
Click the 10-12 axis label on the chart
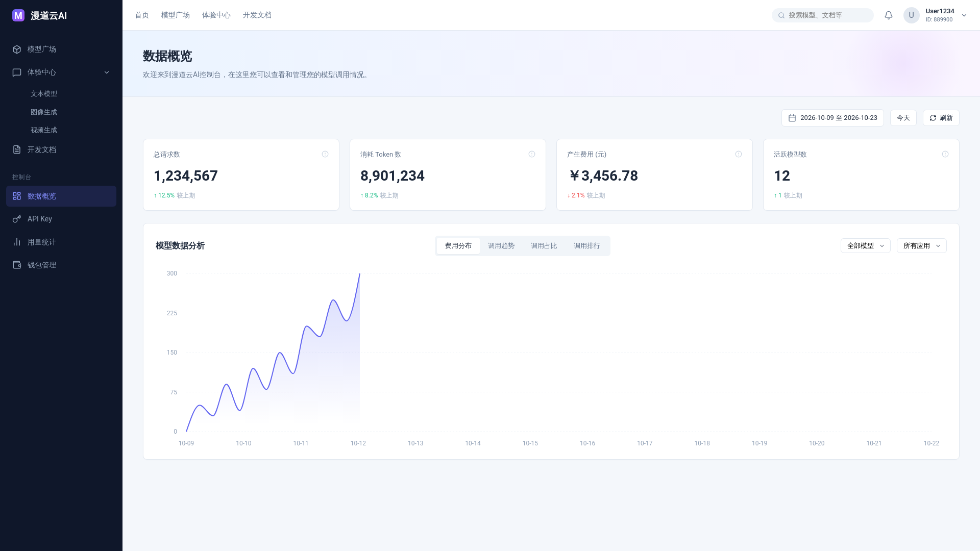pyautogui.click(x=358, y=443)
